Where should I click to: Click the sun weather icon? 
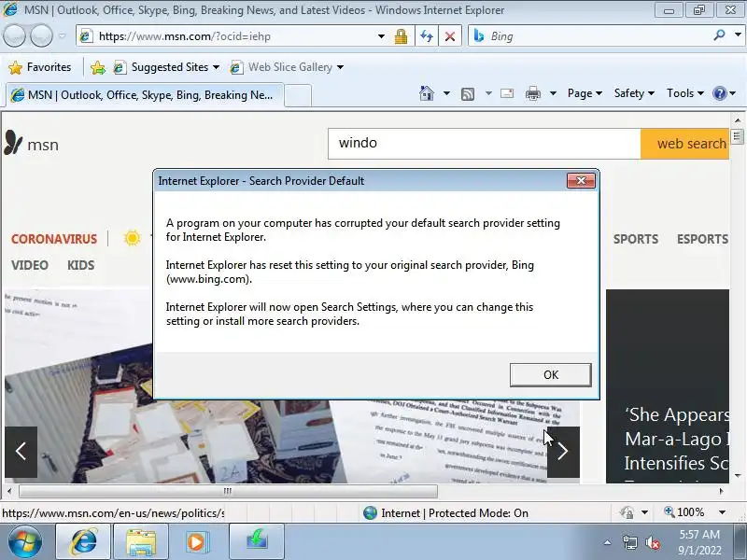click(x=133, y=238)
